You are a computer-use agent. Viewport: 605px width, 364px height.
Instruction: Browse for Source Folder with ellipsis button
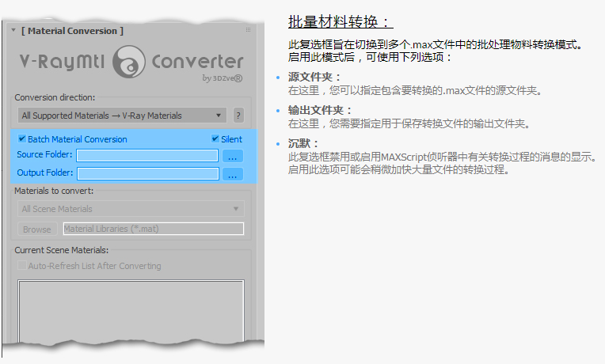pyautogui.click(x=232, y=156)
